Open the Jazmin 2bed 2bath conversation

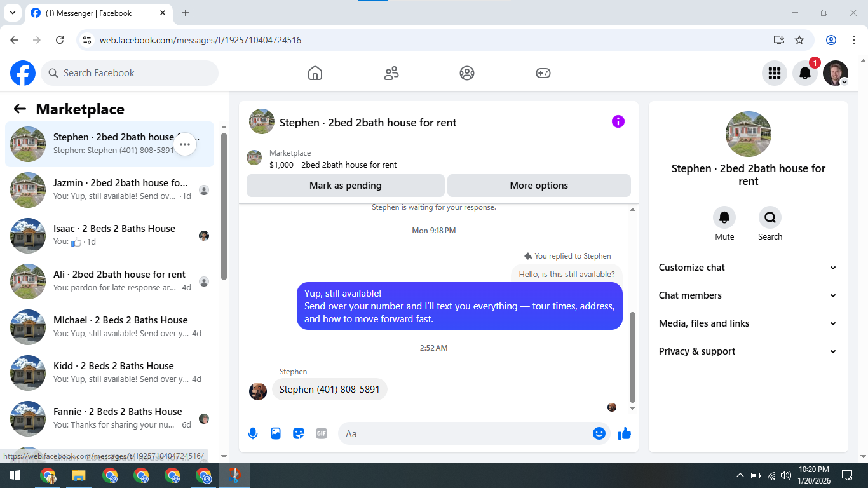click(x=109, y=190)
